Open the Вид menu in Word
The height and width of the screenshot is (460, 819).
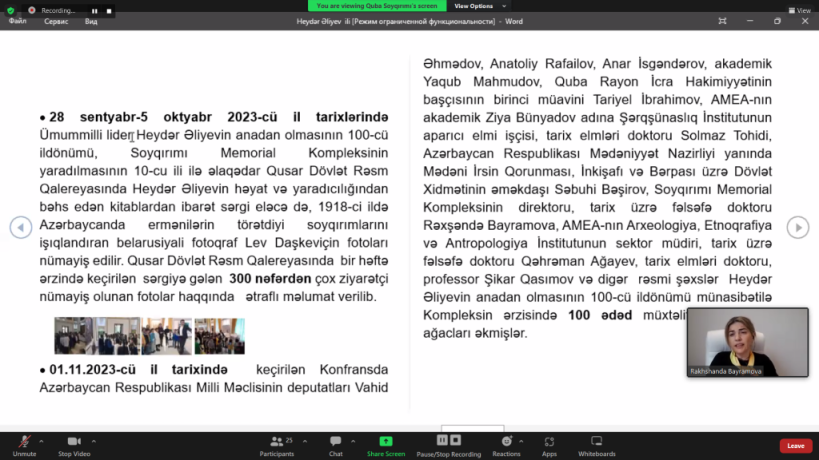pyautogui.click(x=91, y=21)
